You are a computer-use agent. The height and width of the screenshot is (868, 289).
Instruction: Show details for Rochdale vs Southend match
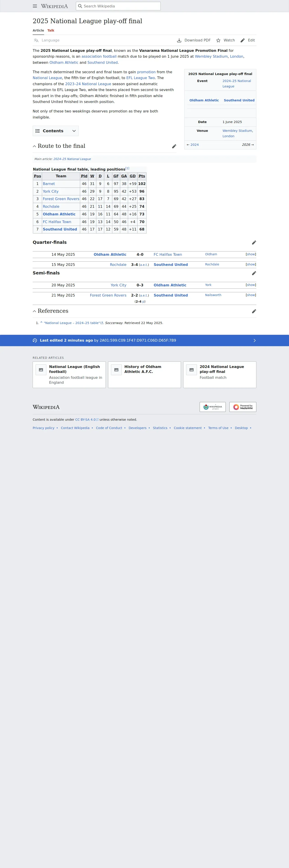click(x=251, y=265)
